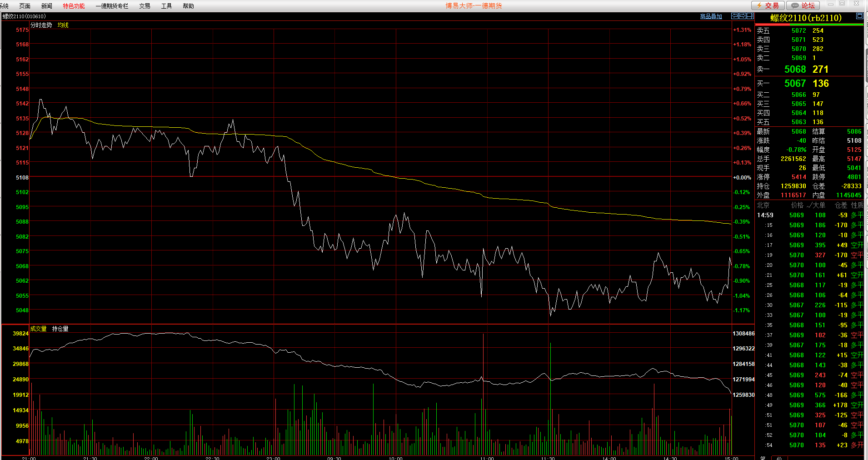Switch to the 笔 tab at bottom
This screenshot has height=460, width=868.
click(x=763, y=457)
